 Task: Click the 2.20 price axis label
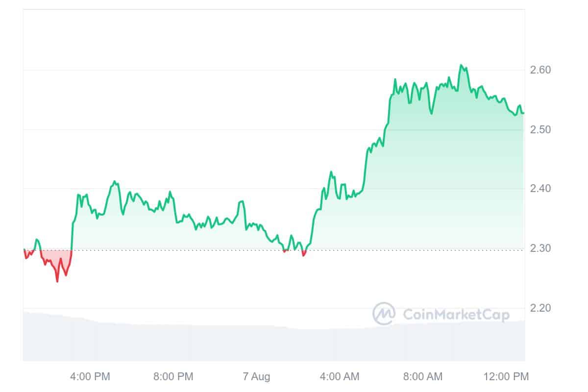coord(540,308)
